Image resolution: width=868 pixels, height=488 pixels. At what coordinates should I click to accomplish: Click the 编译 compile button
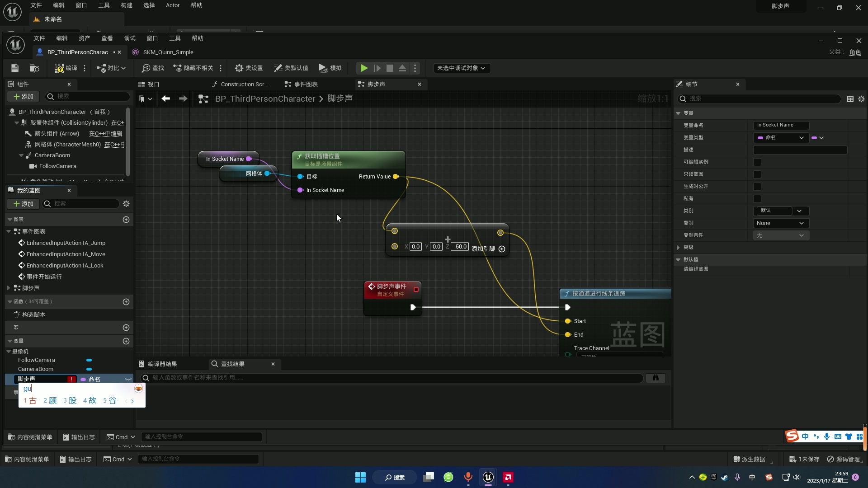point(66,68)
